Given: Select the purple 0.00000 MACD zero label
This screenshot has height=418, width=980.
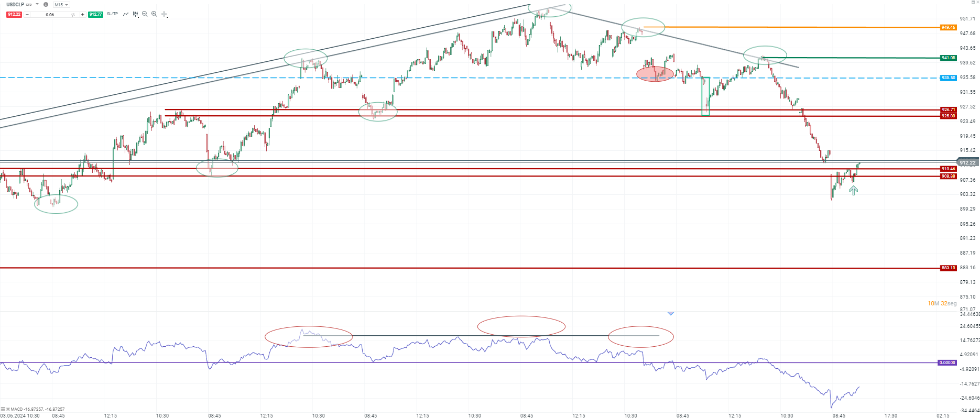Looking at the screenshot, I should point(946,362).
